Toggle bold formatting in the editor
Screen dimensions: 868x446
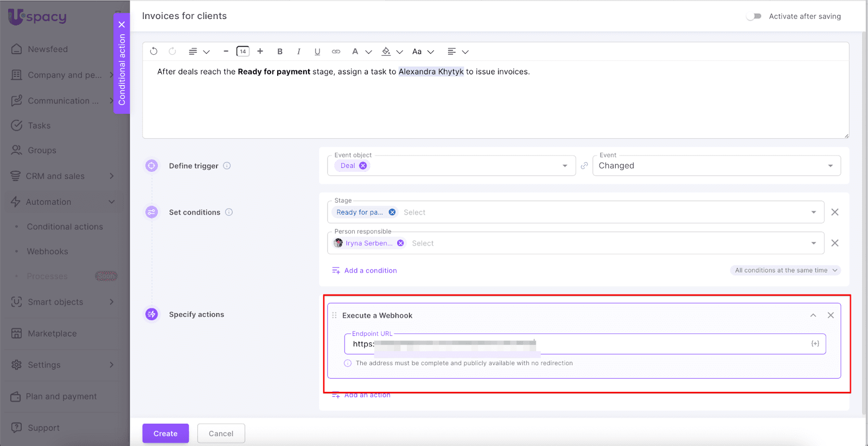tap(280, 51)
